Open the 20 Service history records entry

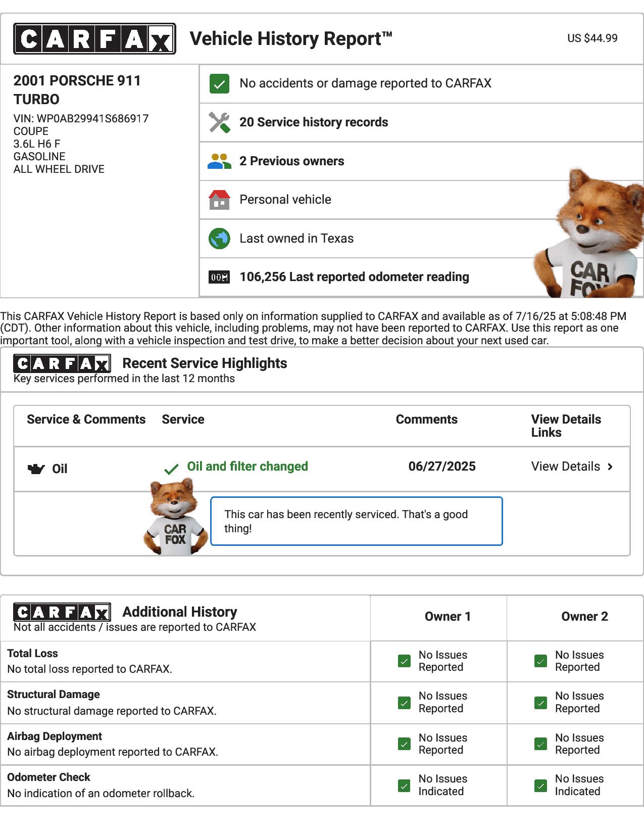314,122
